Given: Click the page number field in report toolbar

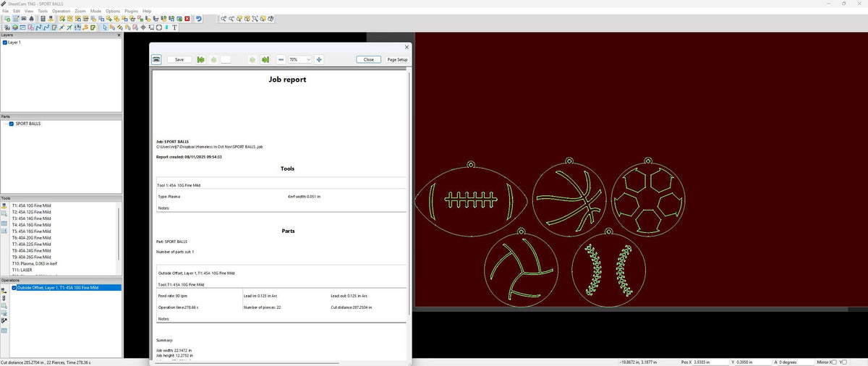Looking at the screenshot, I should coord(226,59).
